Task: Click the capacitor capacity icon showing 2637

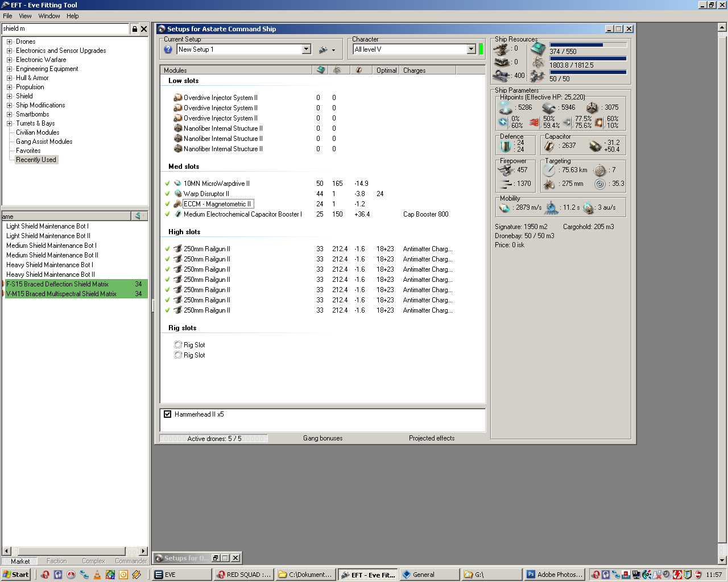Action: point(549,146)
